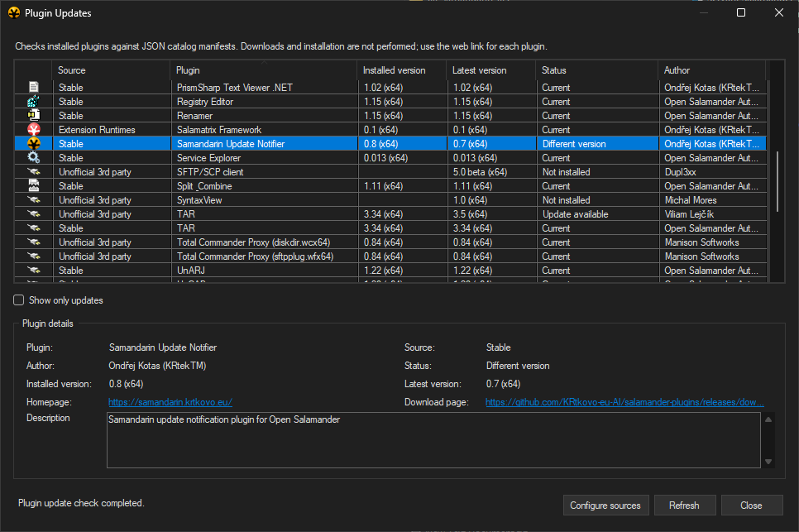Click the Renamer plugin icon
Screen dimensions: 799x532
[x=34, y=115]
